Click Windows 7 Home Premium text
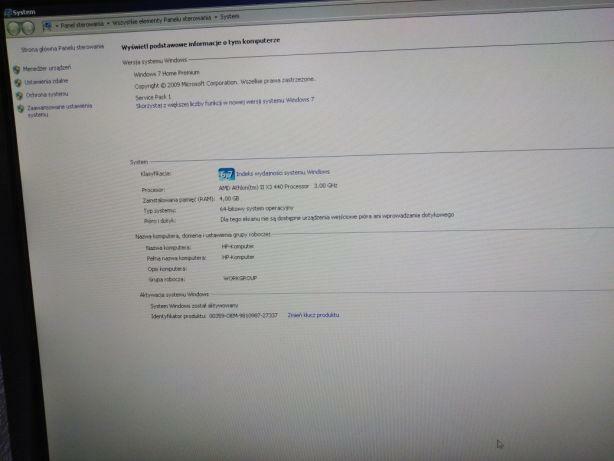 [x=167, y=73]
